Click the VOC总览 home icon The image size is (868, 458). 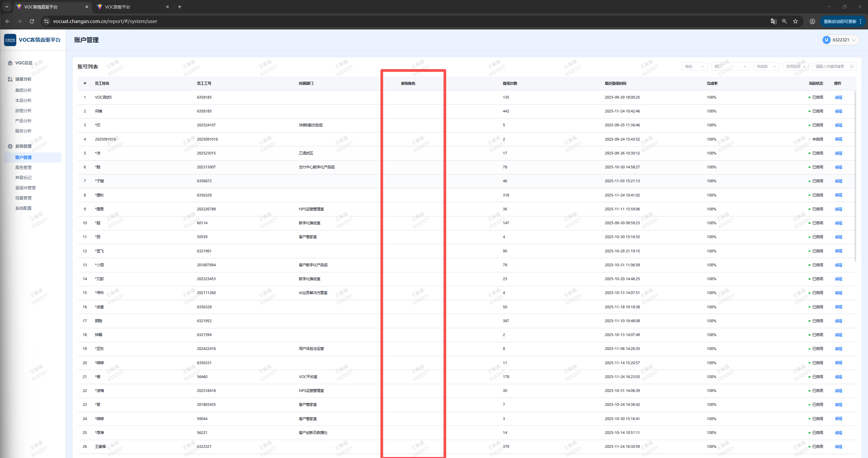pyautogui.click(x=10, y=63)
